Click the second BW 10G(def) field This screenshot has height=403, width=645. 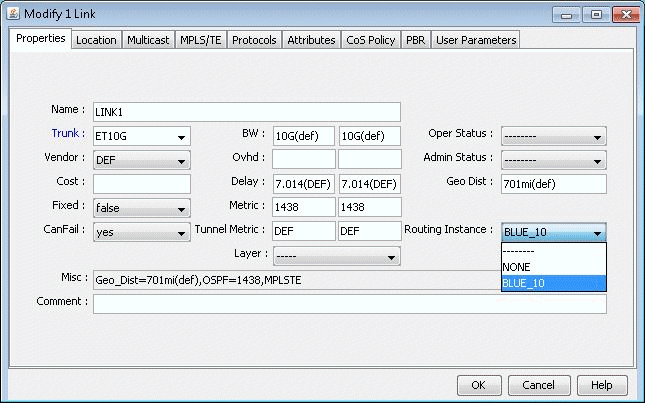pyautogui.click(x=369, y=136)
